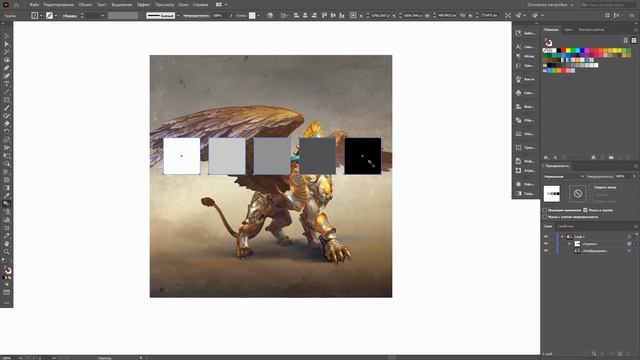Click the artwork thumbnail in Transparency panel
Image resolution: width=640 pixels, height=360 pixels.
552,193
